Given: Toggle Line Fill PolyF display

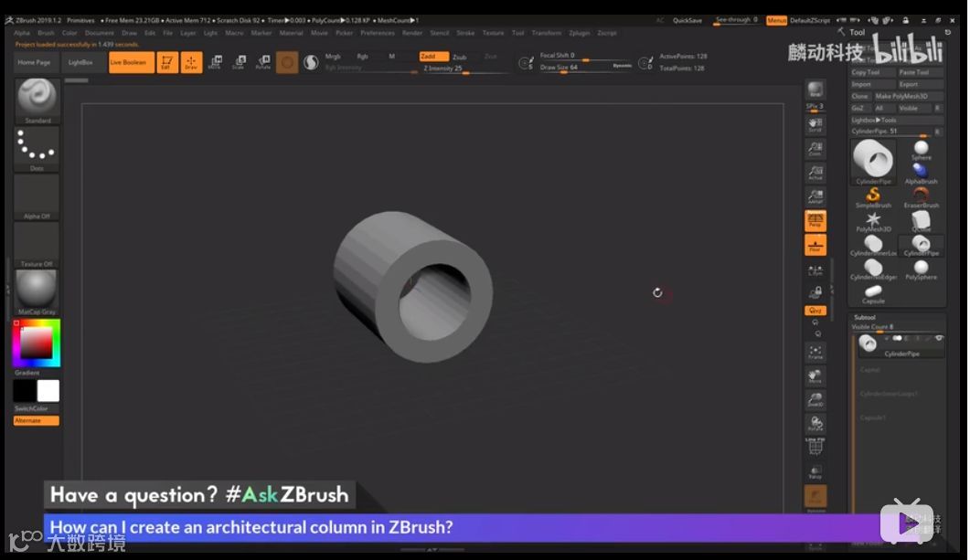Looking at the screenshot, I should [815, 447].
